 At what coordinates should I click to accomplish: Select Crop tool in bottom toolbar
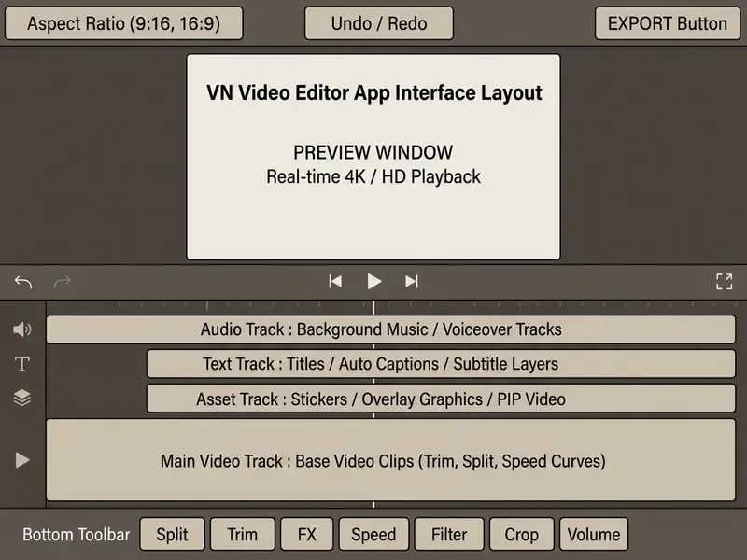point(522,534)
